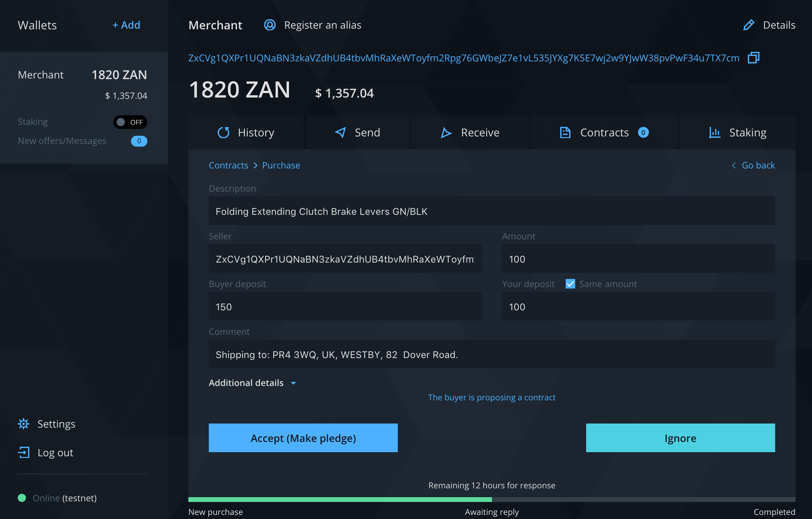Click the Details pencil icon
Image resolution: width=812 pixels, height=519 pixels.
[749, 25]
